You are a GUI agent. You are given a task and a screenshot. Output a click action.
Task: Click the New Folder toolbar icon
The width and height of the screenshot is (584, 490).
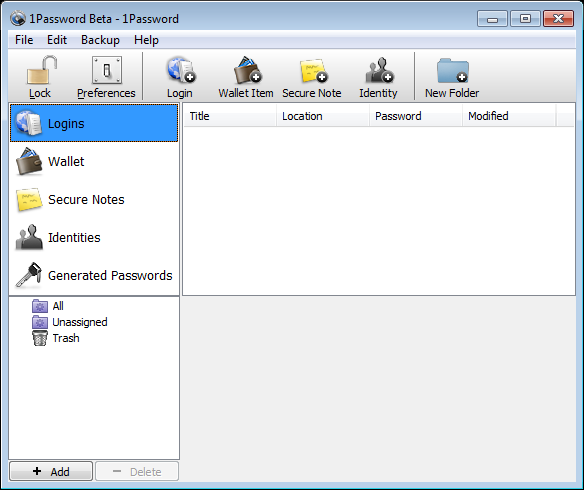pos(452,70)
